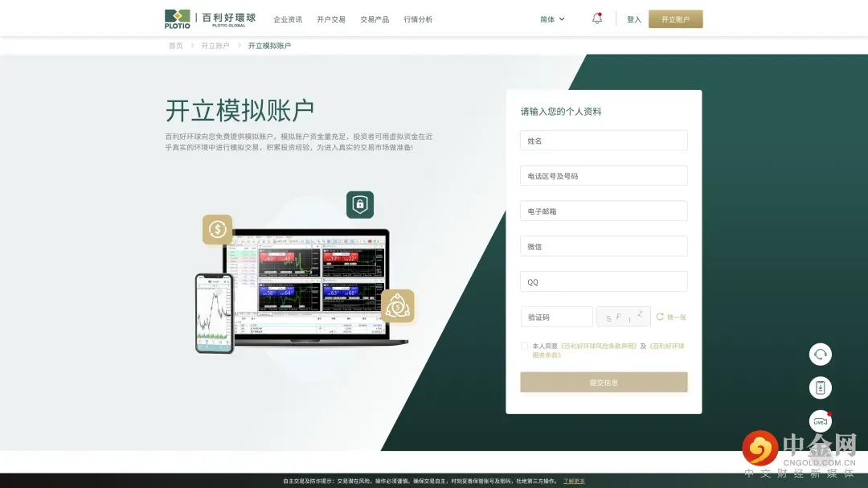
Task: Click the 开立账户 header button
Action: click(x=675, y=18)
